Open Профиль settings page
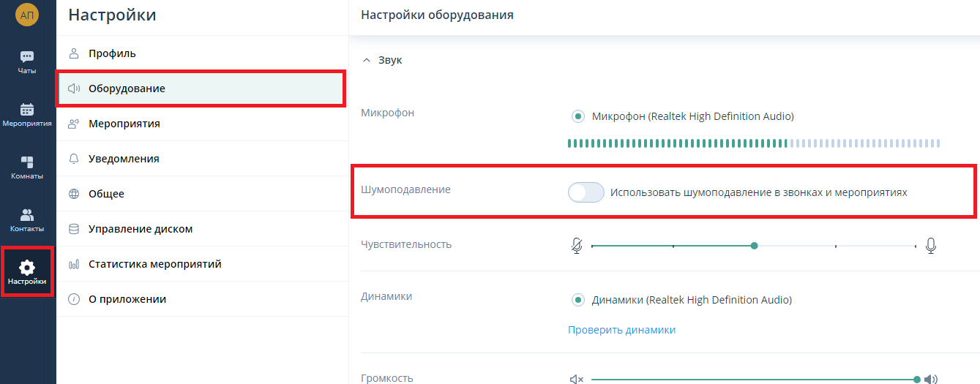This screenshot has width=980, height=384. (x=202, y=53)
